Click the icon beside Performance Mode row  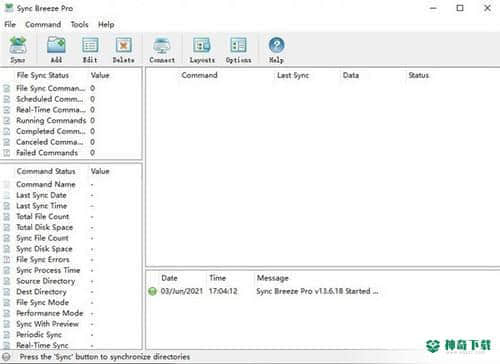7,313
